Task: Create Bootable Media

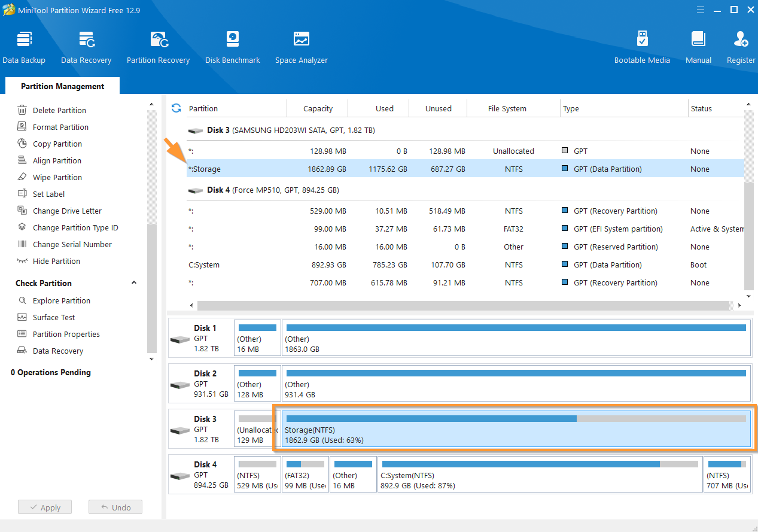Action: point(642,47)
